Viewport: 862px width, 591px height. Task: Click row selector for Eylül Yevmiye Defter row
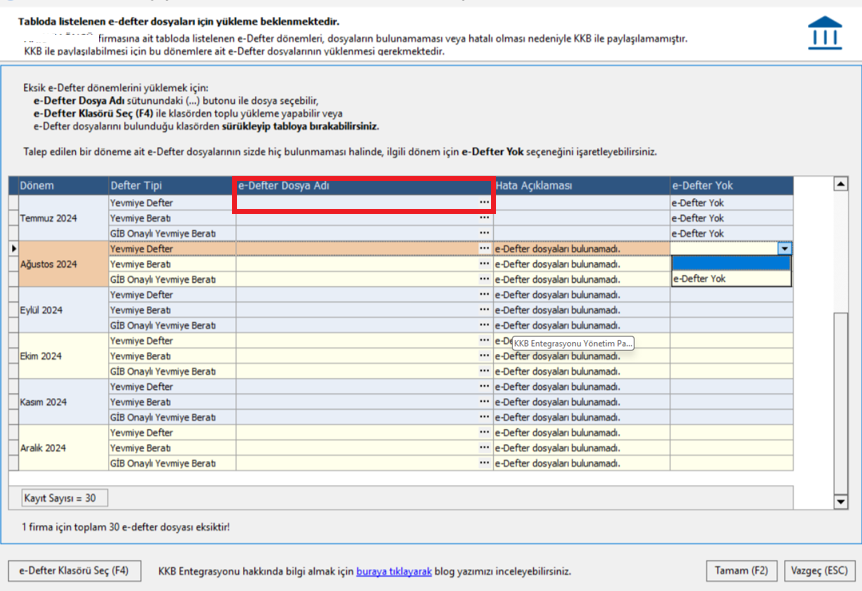pyautogui.click(x=14, y=295)
